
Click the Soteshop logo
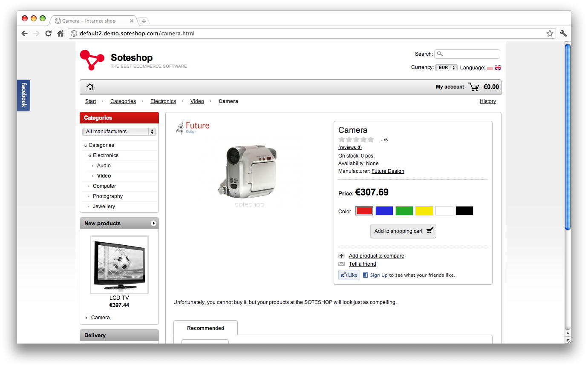92,60
